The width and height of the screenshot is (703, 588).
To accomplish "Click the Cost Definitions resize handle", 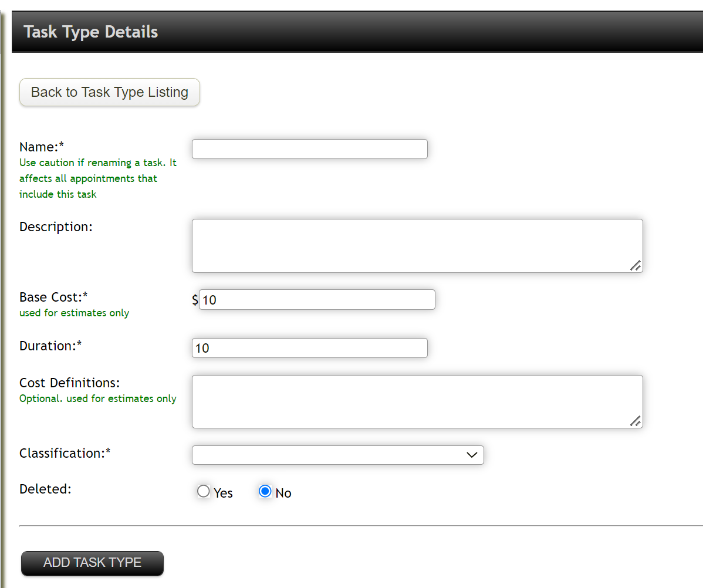I will coord(636,421).
